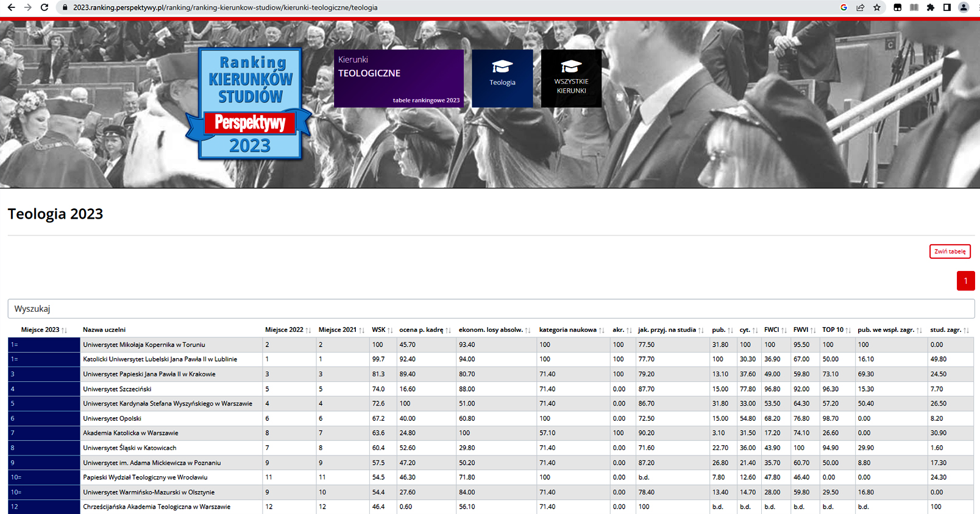980x514 pixels.
Task: Select Uniwersytet Śląski w Katowicach row
Action: (x=491, y=448)
